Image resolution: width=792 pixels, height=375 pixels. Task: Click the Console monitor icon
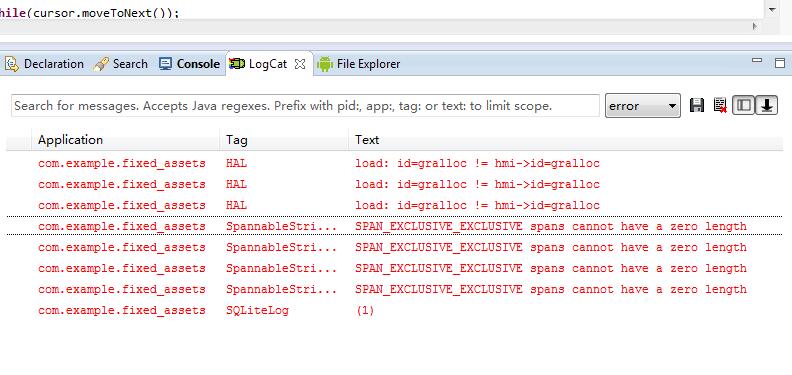[x=165, y=64]
